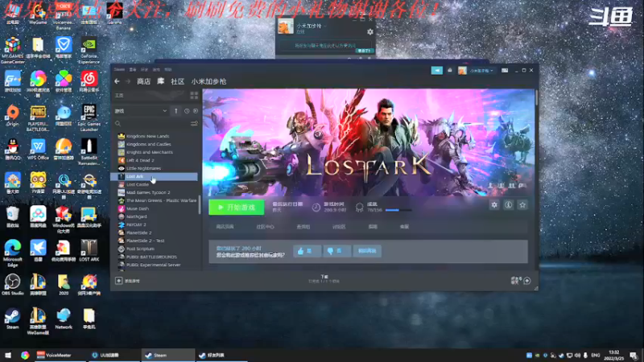Open the PUBG BATTLEGROUNDS desktop icon

pos(38,117)
